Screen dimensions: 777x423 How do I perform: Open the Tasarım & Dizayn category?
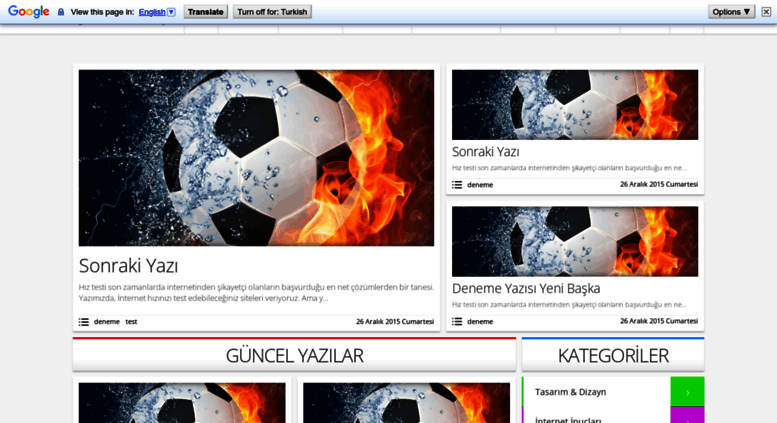pos(571,392)
